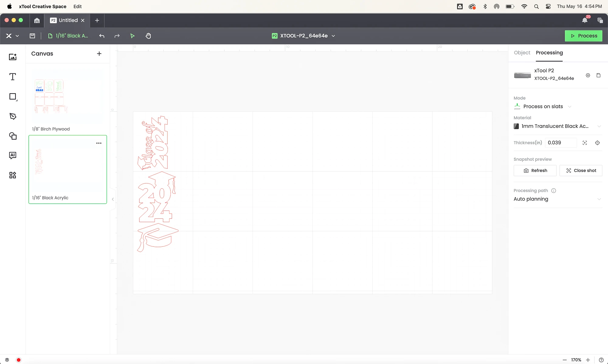The height and width of the screenshot is (364, 608).
Task: Open macOS Spotlight search icon
Action: pos(536,6)
